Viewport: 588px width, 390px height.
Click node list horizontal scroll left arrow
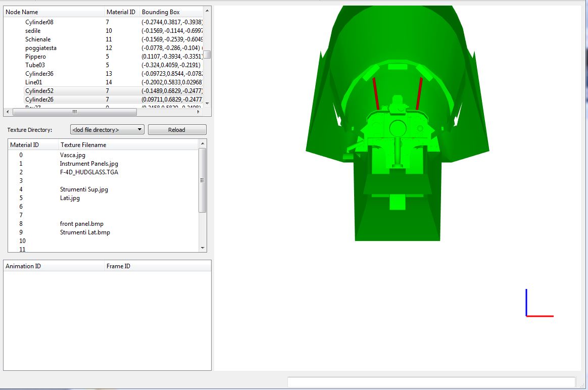[x=8, y=112]
